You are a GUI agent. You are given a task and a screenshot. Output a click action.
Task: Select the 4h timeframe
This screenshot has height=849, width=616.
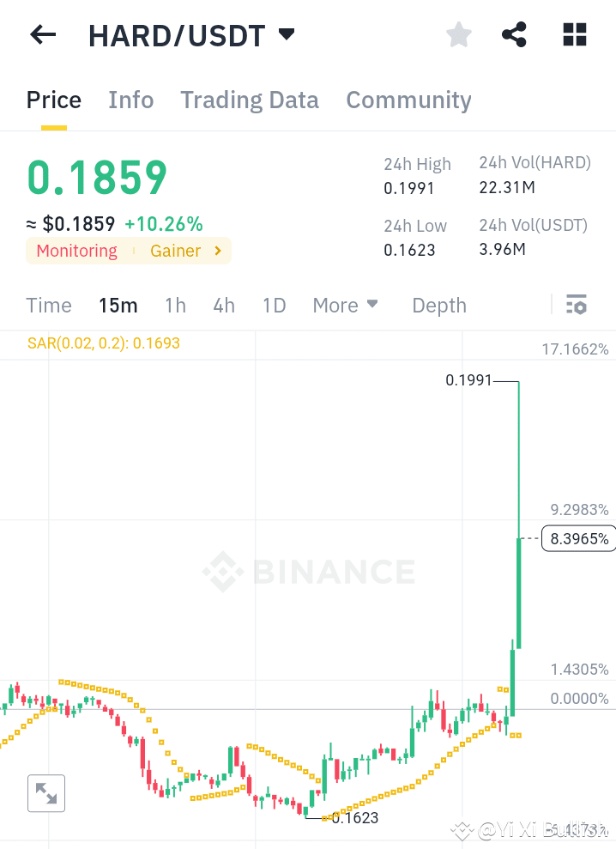[x=223, y=305]
